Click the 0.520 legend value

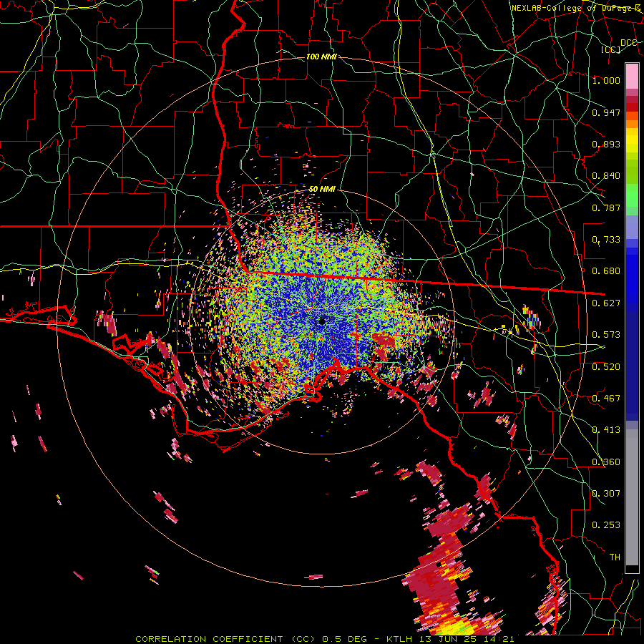pyautogui.click(x=606, y=366)
